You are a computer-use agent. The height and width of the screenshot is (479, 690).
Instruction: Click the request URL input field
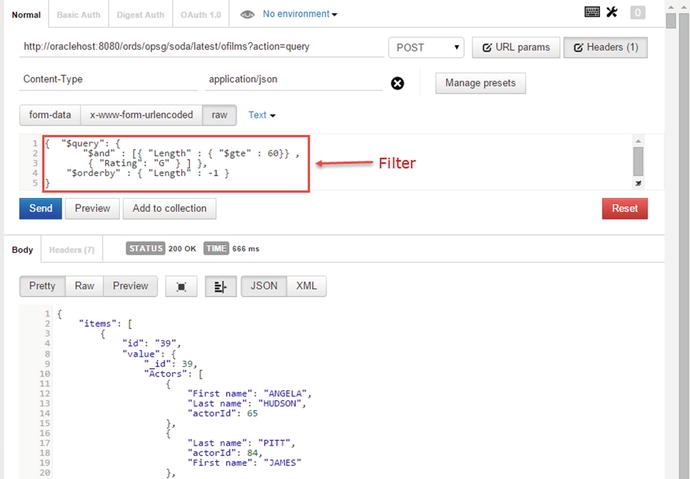198,47
